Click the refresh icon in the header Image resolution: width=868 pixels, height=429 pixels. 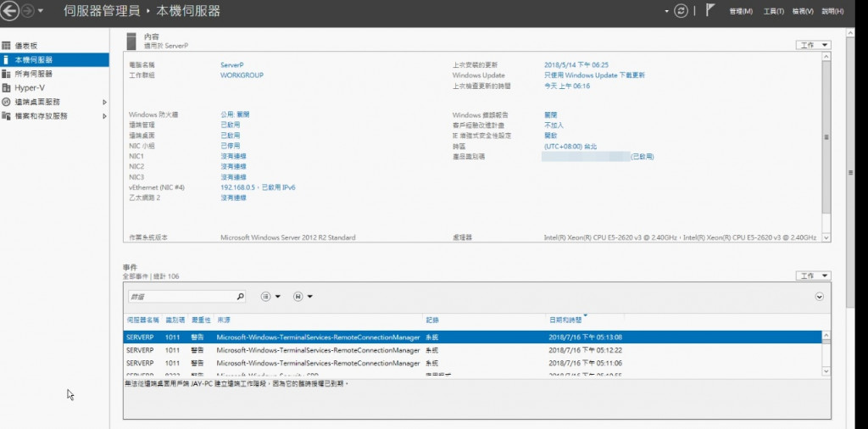pos(681,11)
